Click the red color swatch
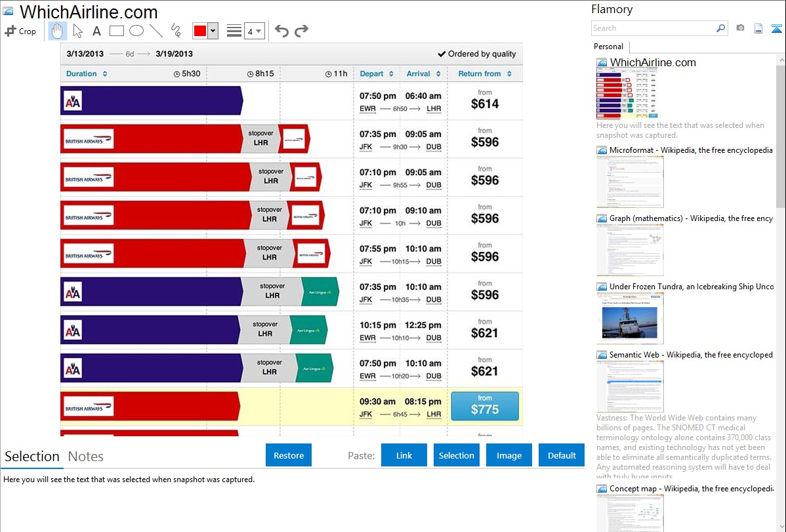The height and width of the screenshot is (532, 786). point(200,31)
